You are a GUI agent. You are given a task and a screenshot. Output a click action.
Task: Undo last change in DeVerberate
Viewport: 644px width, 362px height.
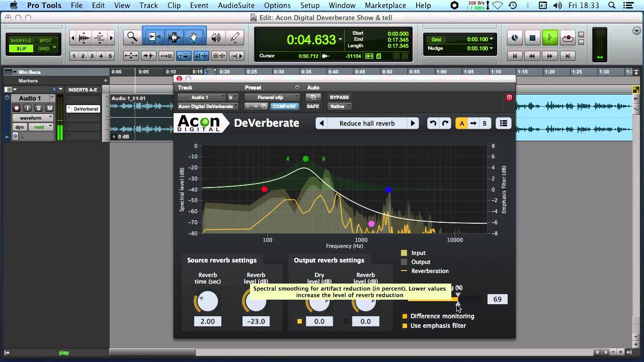pos(433,123)
